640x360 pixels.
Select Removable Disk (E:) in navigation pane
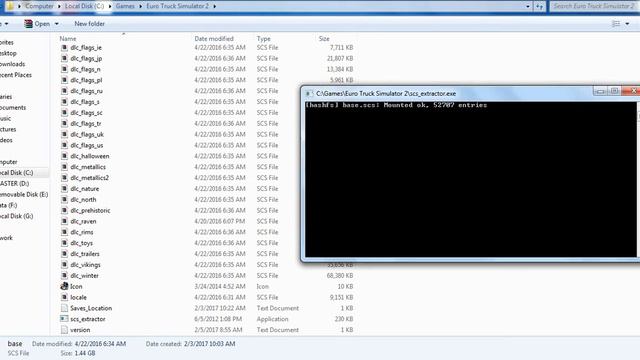click(24, 194)
